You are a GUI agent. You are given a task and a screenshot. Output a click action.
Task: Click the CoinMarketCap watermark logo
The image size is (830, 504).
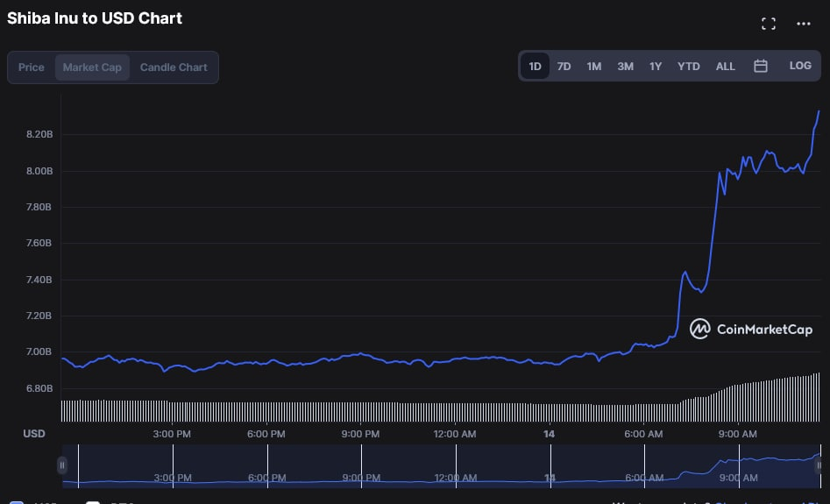(750, 329)
